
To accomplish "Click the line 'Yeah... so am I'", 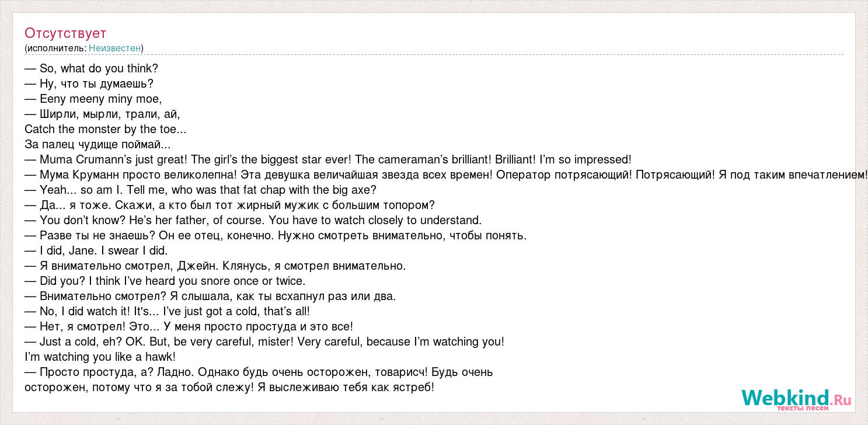I will coord(201,190).
